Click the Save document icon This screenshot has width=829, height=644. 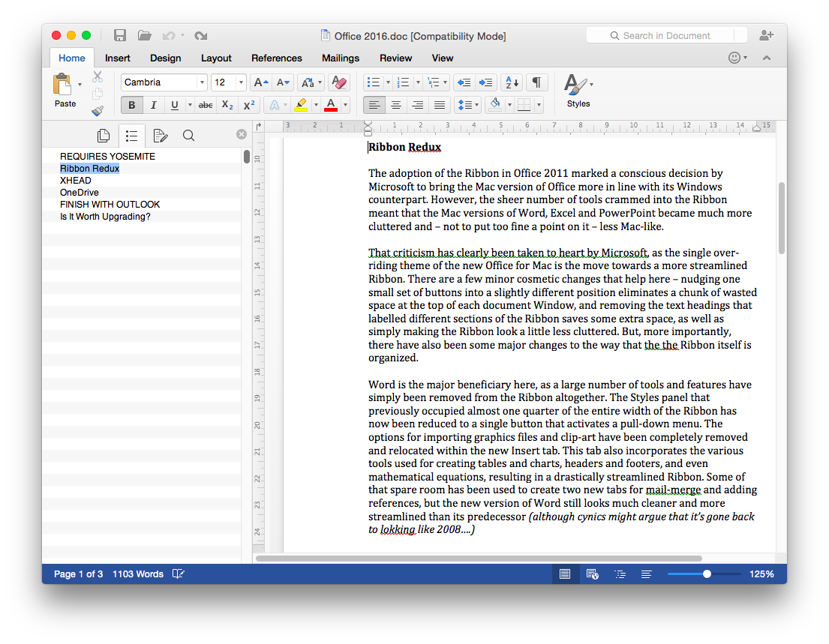[120, 35]
